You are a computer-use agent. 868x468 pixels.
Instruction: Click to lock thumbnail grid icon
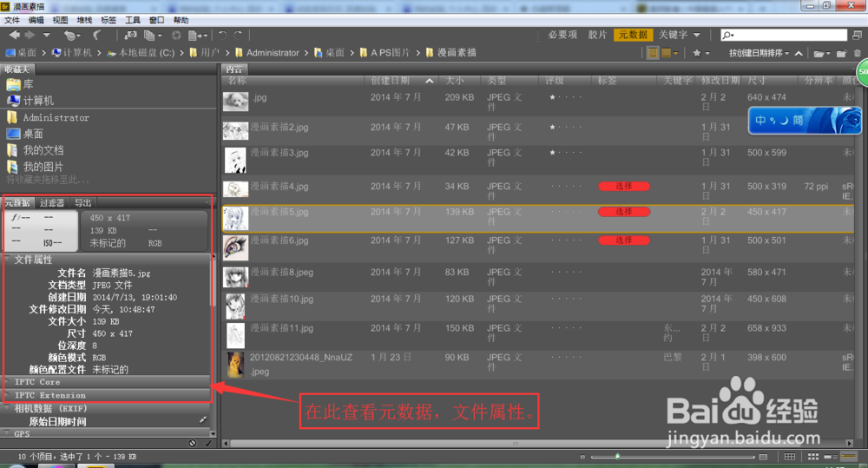click(790, 457)
